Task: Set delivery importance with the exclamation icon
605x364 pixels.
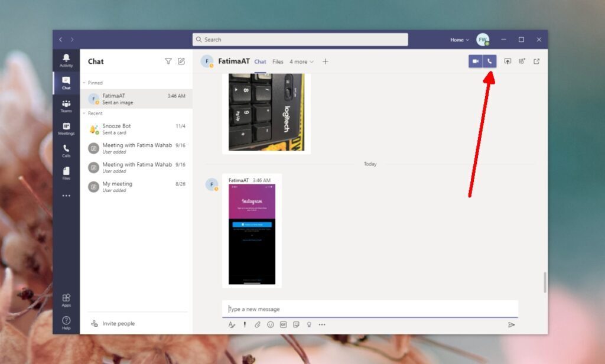Action: tap(245, 324)
